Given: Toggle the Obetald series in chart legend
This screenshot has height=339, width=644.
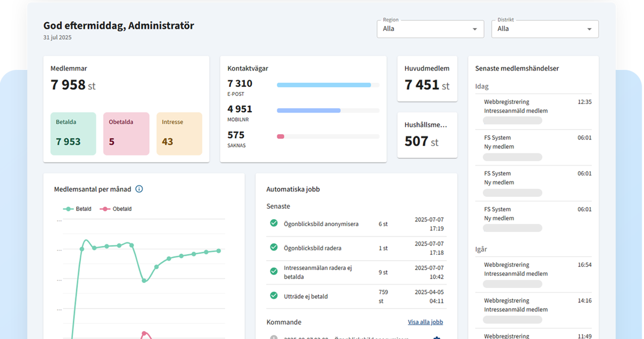Looking at the screenshot, I should tap(116, 209).
